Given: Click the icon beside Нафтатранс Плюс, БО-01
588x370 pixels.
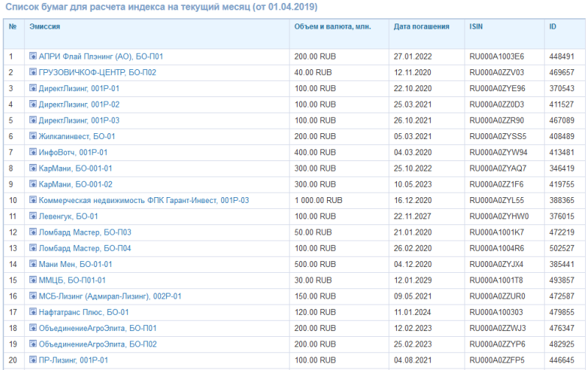Looking at the screenshot, I should click(x=33, y=312).
